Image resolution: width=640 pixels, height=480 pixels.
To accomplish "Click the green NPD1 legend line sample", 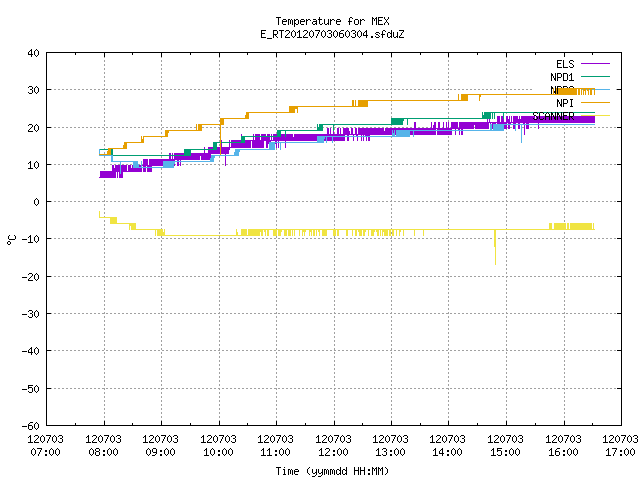I will point(595,76).
